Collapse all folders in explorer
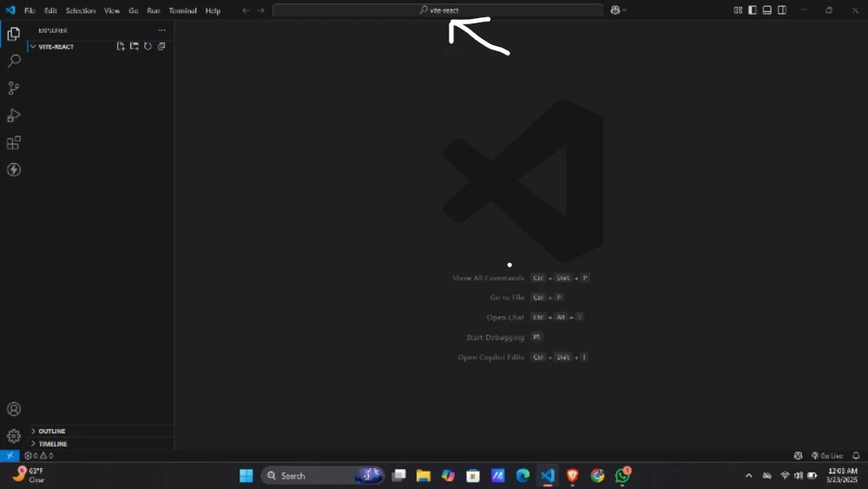 161,47
